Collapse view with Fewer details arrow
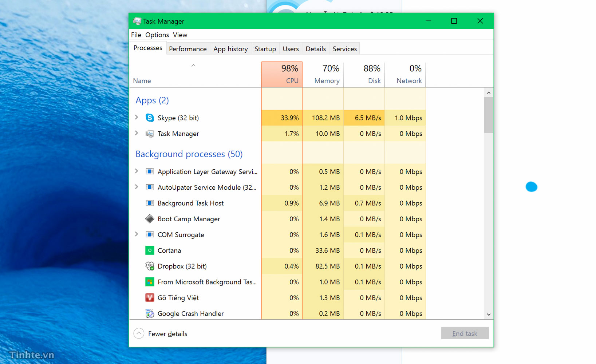Screen dimensions: 596x364 (139, 333)
